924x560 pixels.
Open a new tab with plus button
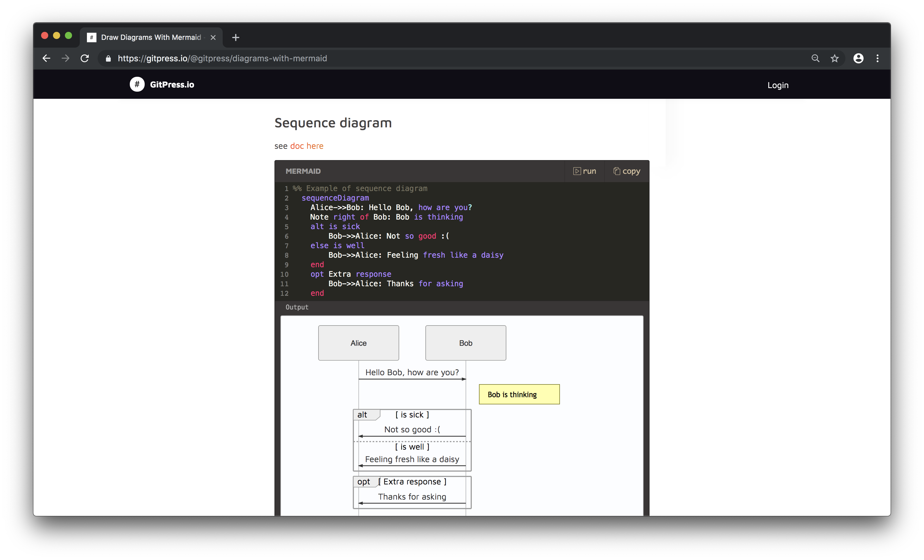(235, 37)
